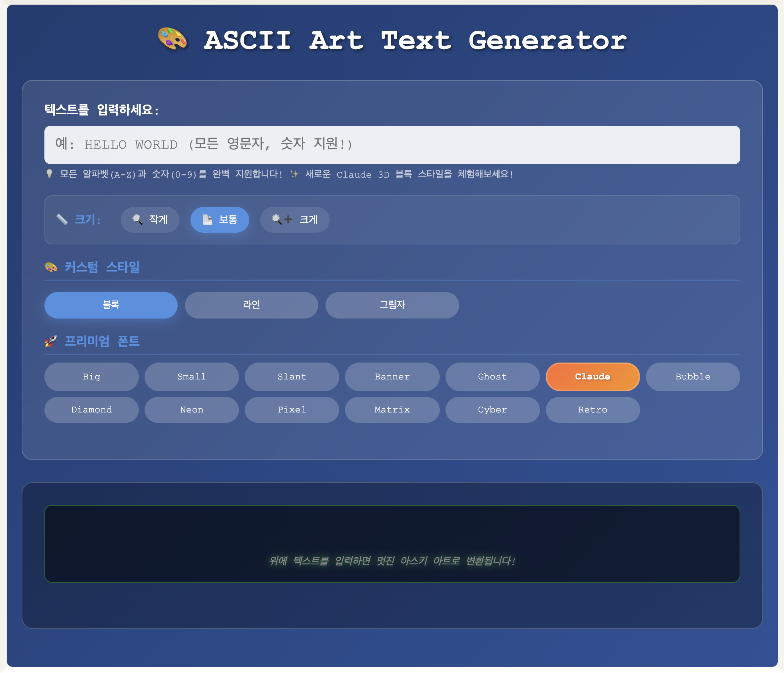Pick the Matrix premium font
The image size is (784, 673).
tap(392, 410)
